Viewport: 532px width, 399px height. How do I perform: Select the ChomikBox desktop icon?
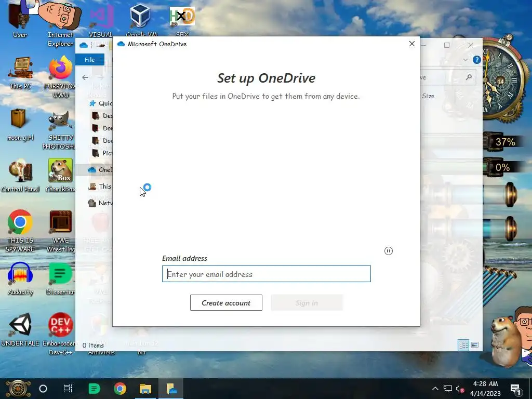[x=60, y=176]
